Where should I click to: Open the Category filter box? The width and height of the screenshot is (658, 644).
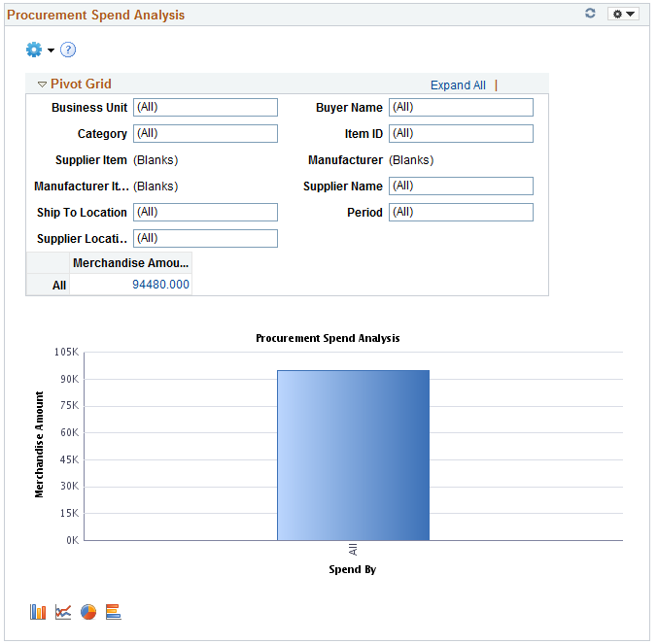(x=206, y=134)
